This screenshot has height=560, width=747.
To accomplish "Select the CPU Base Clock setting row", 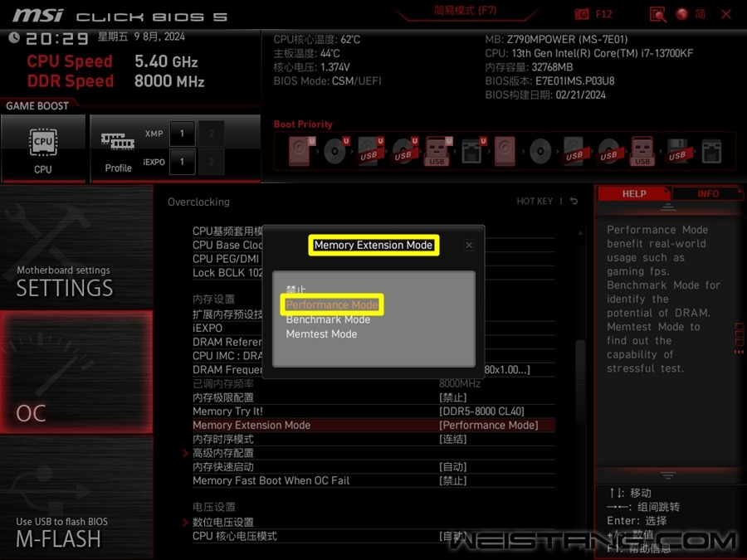I will [227, 246].
